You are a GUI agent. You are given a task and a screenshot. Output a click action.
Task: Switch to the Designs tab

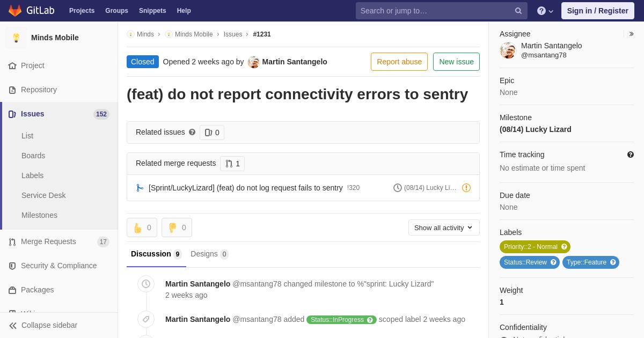click(209, 254)
